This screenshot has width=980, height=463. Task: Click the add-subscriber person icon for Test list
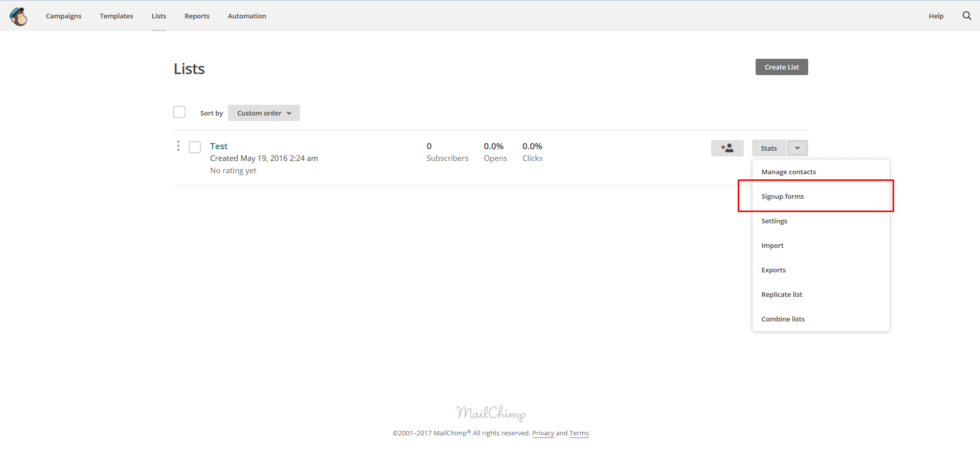727,148
